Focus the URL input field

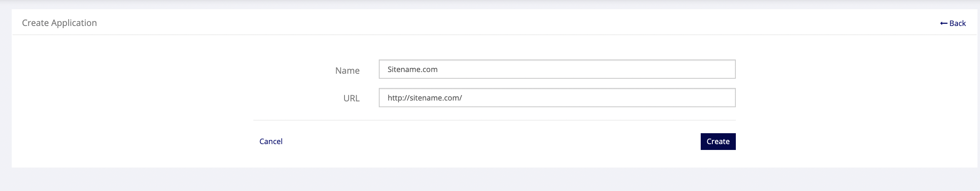click(557, 98)
